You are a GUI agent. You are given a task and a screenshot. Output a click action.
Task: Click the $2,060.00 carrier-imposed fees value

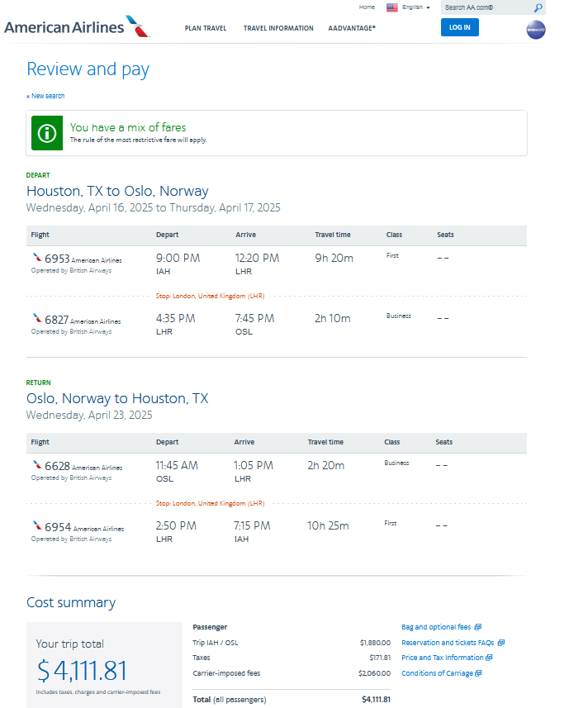point(375,672)
